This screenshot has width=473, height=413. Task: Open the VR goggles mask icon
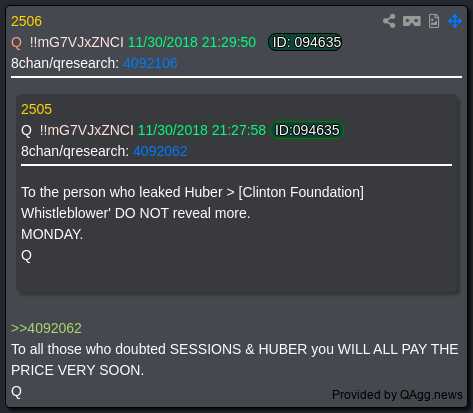tap(412, 21)
